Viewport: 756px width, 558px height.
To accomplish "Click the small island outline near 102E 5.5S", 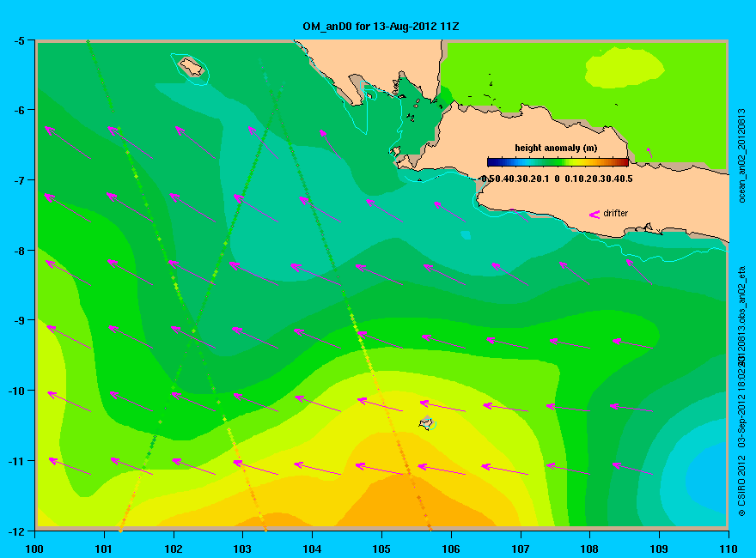I will coord(192,66).
